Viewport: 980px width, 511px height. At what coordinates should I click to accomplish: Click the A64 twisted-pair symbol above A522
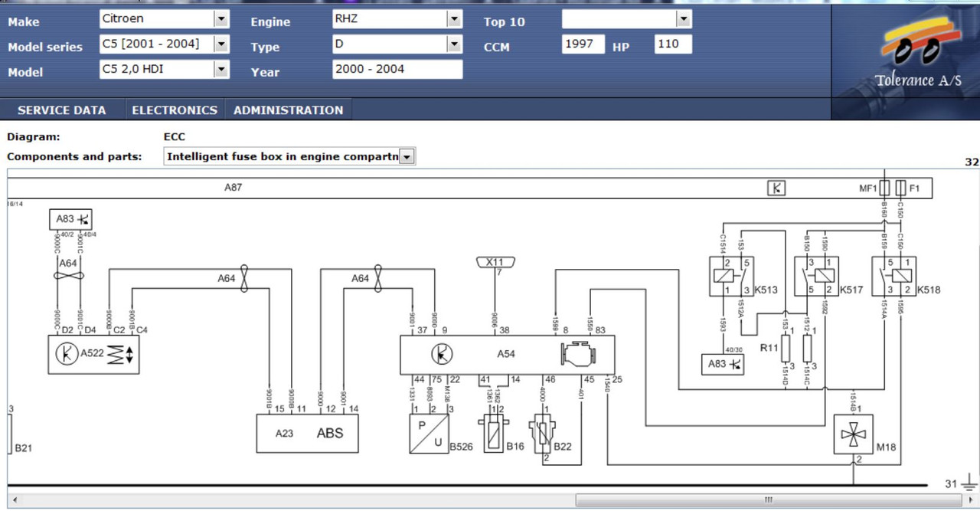click(x=70, y=275)
